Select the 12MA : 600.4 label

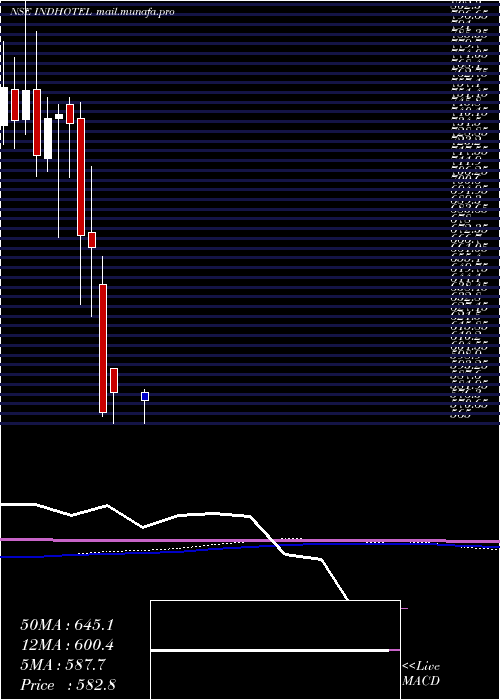pos(67,645)
